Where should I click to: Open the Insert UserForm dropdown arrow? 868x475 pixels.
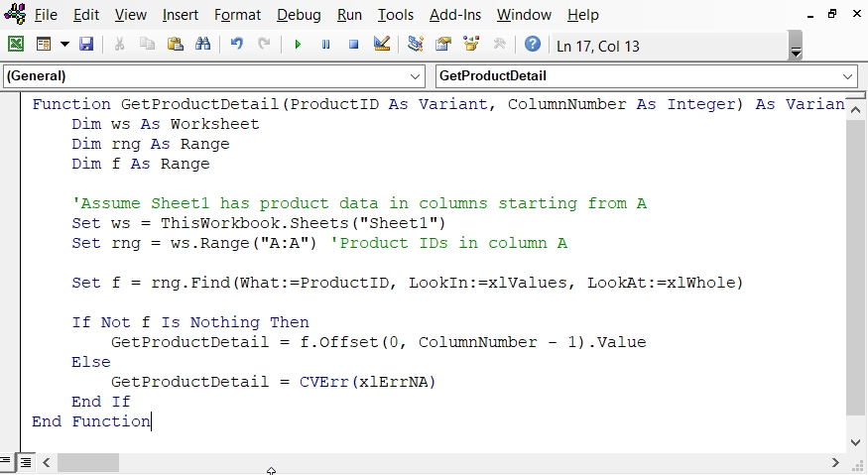[65, 45]
